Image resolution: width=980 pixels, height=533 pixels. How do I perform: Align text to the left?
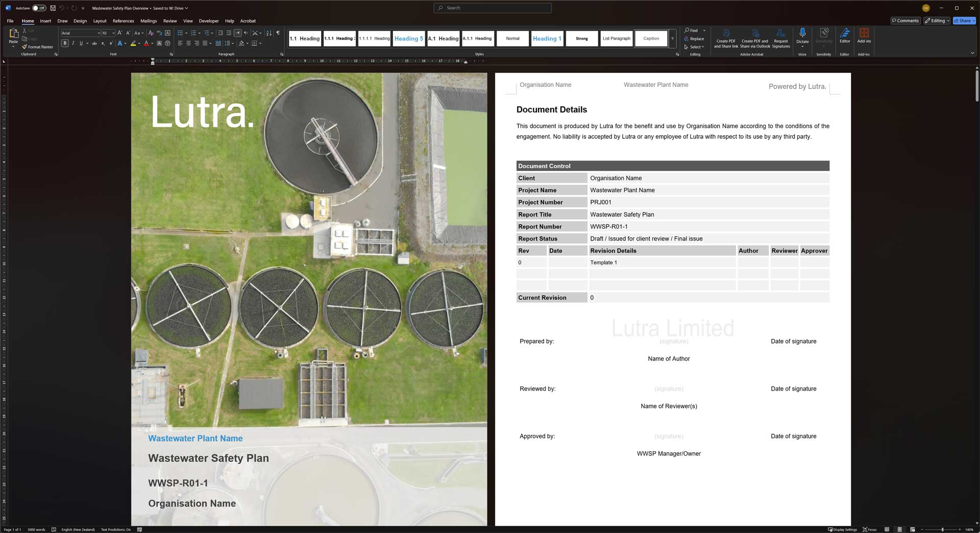click(x=180, y=43)
